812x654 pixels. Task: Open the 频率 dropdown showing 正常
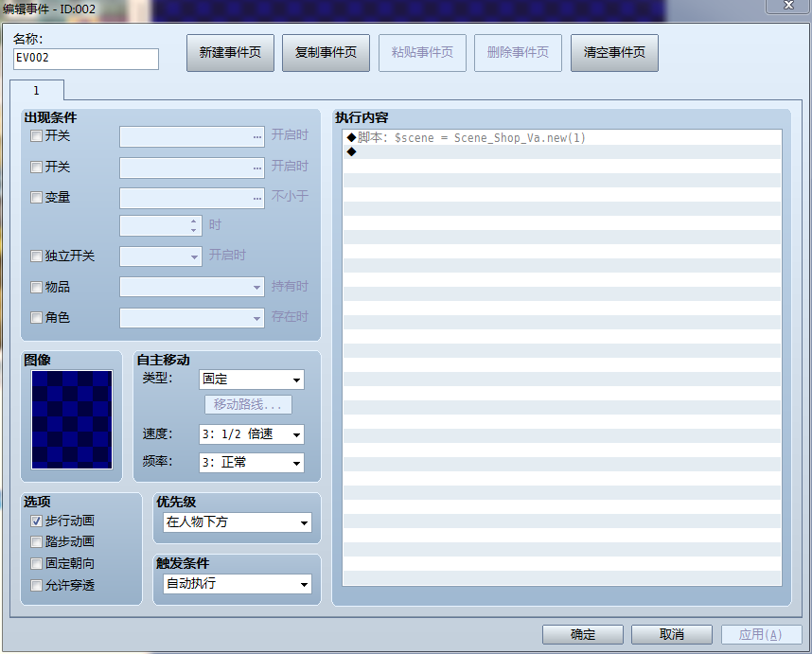coord(252,463)
